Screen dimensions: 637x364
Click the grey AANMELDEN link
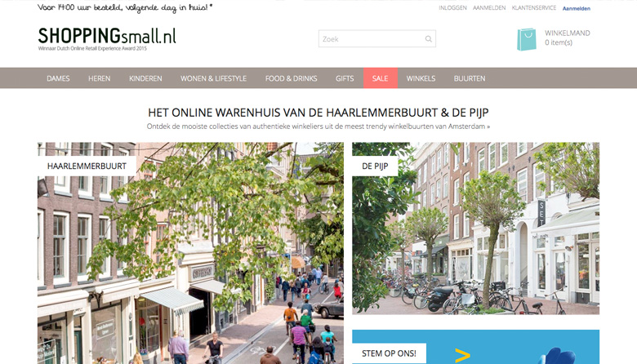tap(489, 7)
